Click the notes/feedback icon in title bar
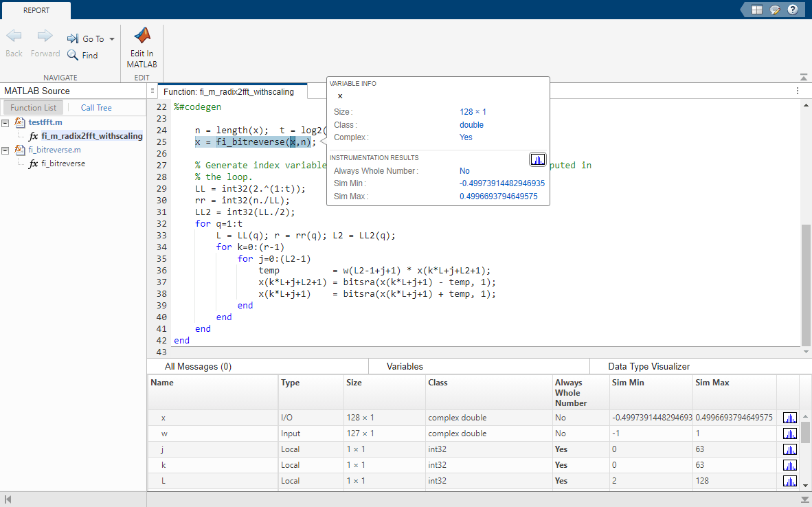The image size is (812, 507). coord(775,10)
